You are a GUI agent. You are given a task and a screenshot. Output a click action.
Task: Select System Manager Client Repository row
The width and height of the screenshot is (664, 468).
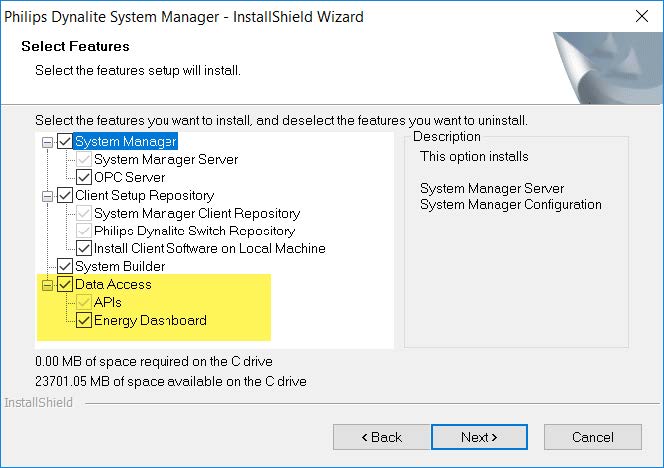(x=197, y=213)
